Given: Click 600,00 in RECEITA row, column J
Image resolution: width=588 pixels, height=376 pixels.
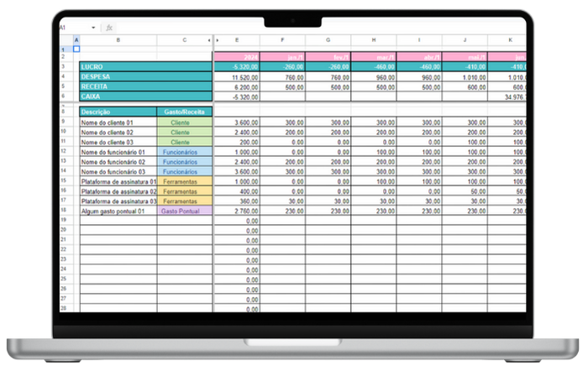Looking at the screenshot, I should tap(465, 87).
